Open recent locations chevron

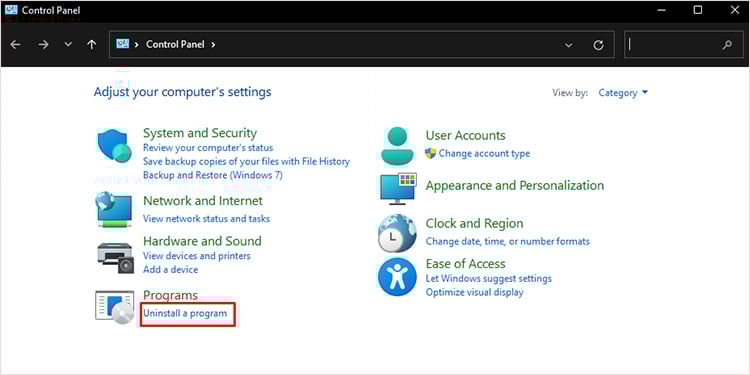(x=68, y=44)
